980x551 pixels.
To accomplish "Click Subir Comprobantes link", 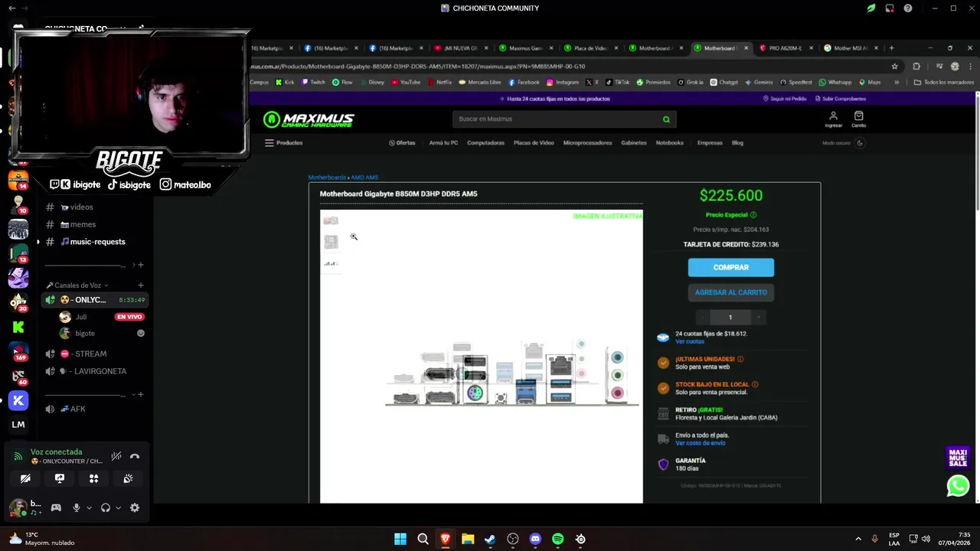I will click(841, 99).
